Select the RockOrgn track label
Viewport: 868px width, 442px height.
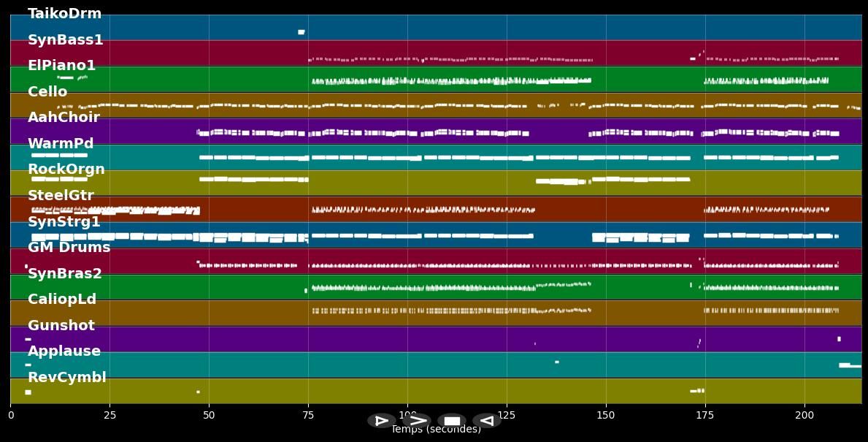click(x=66, y=169)
